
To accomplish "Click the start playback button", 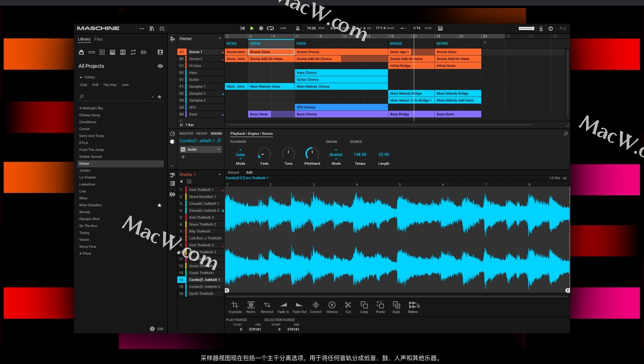I will click(x=252, y=28).
